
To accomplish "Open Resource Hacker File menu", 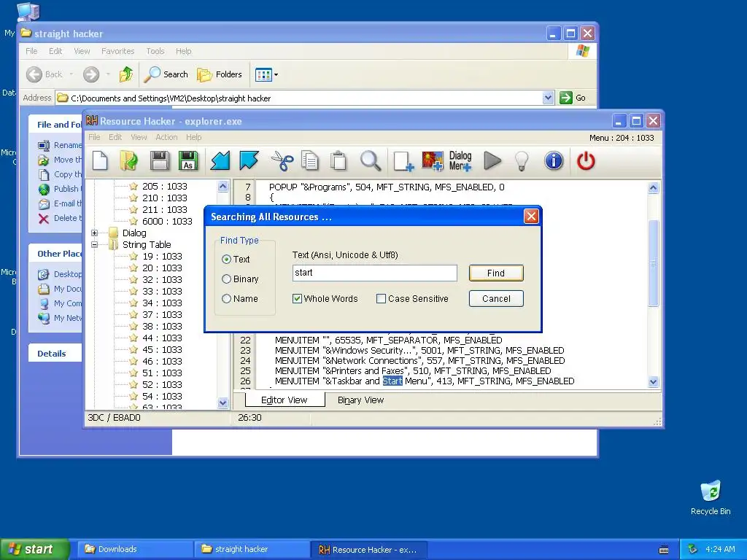I will click(94, 137).
